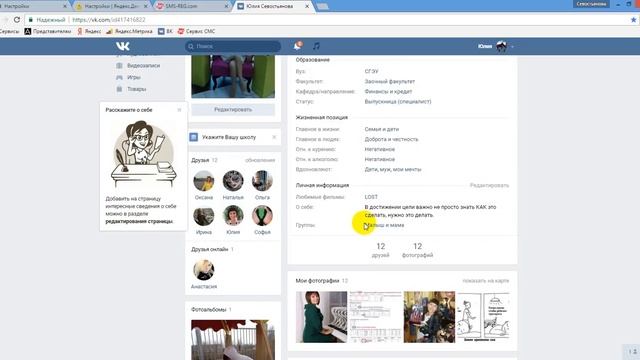
Task: Click the school prompt blue icon
Action: [194, 137]
